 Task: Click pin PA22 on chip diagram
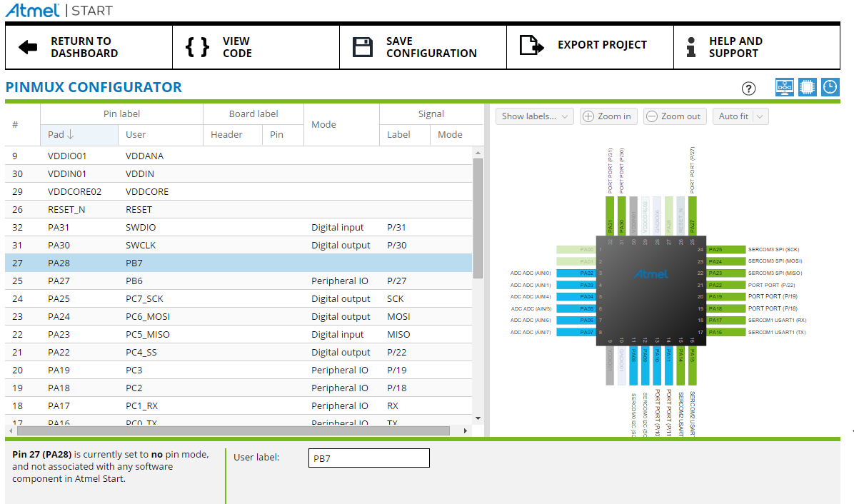726,286
